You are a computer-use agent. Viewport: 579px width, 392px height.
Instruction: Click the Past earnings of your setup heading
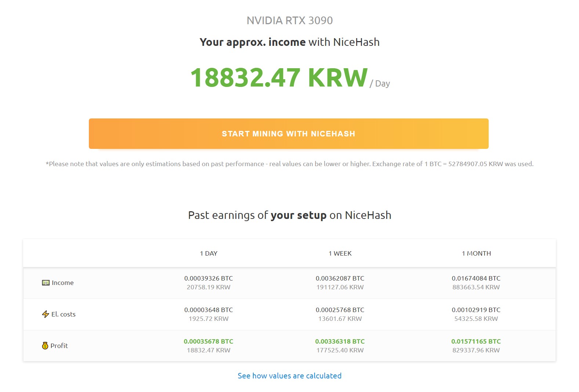click(x=290, y=215)
